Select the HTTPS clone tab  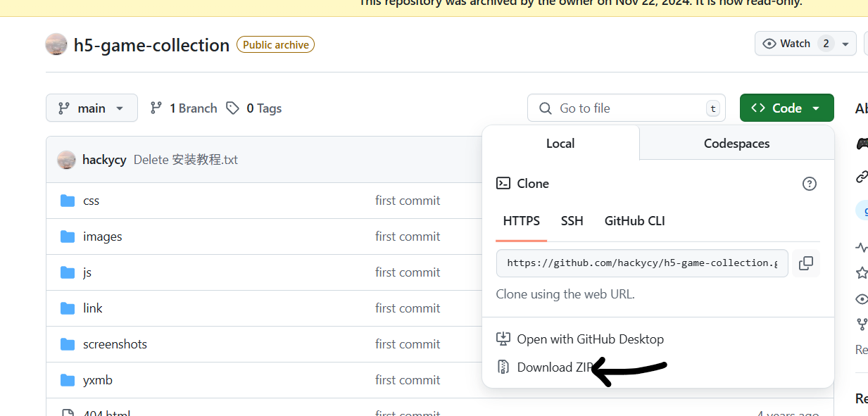click(522, 221)
